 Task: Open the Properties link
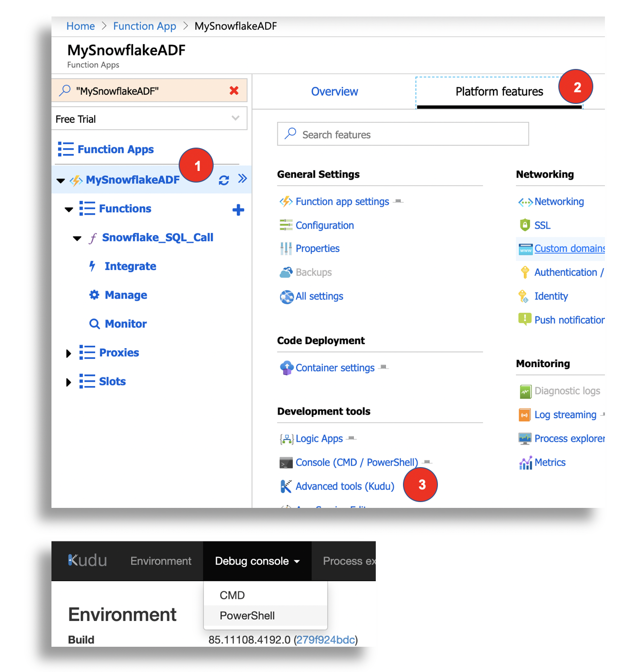[318, 248]
